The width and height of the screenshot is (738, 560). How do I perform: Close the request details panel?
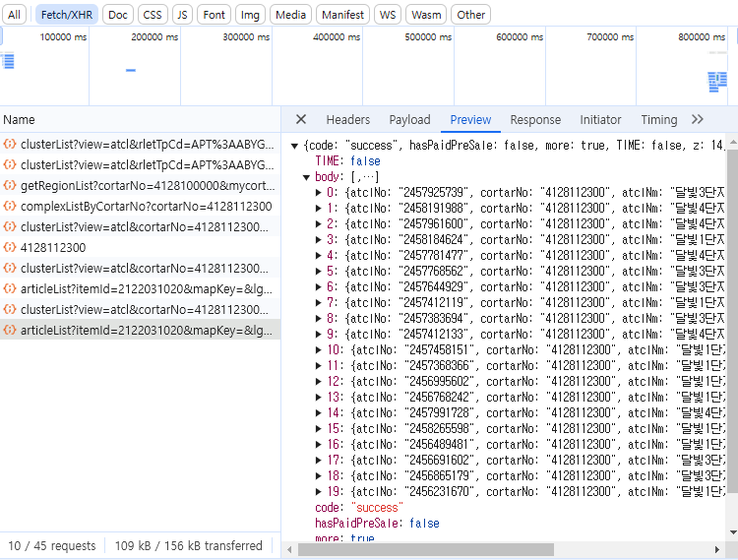[301, 119]
